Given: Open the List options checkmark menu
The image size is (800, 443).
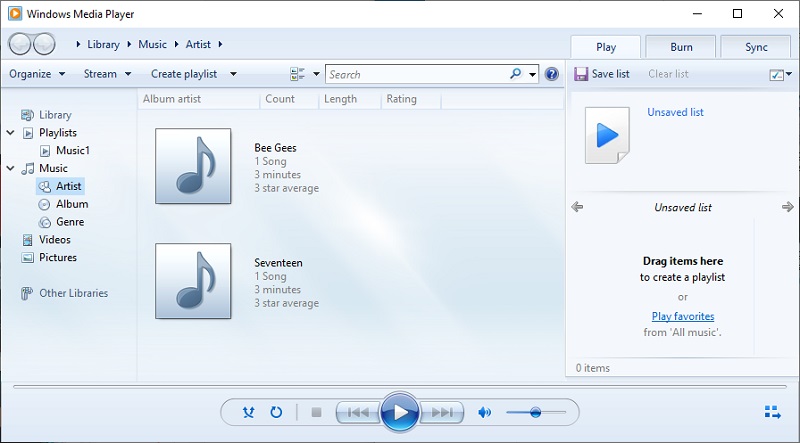Looking at the screenshot, I should coord(781,75).
